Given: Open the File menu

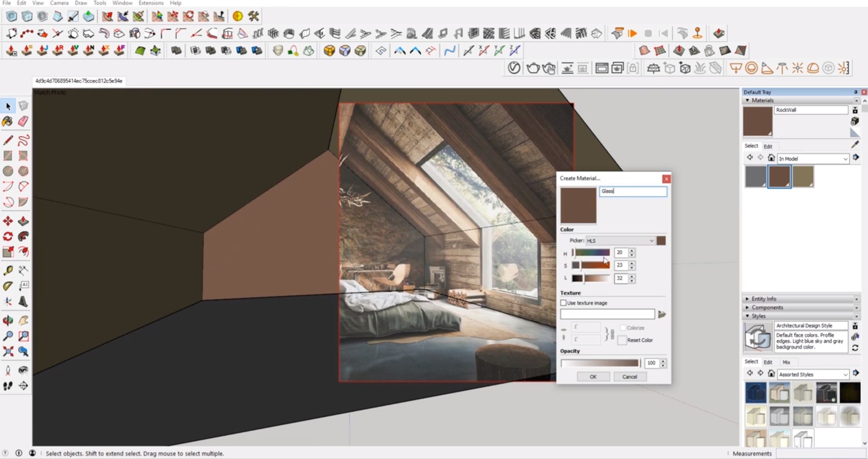Looking at the screenshot, I should click(x=6, y=3).
